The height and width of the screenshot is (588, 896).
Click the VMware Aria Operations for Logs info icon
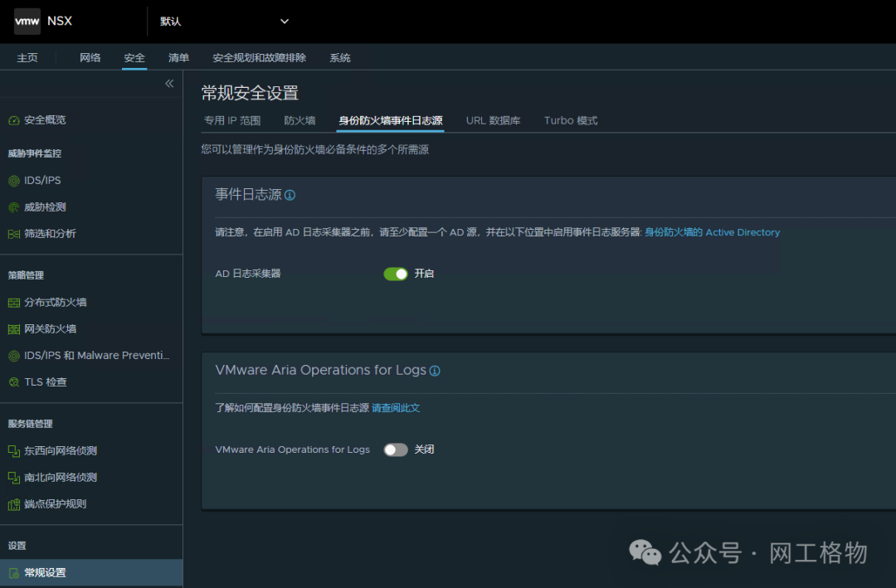tap(435, 371)
